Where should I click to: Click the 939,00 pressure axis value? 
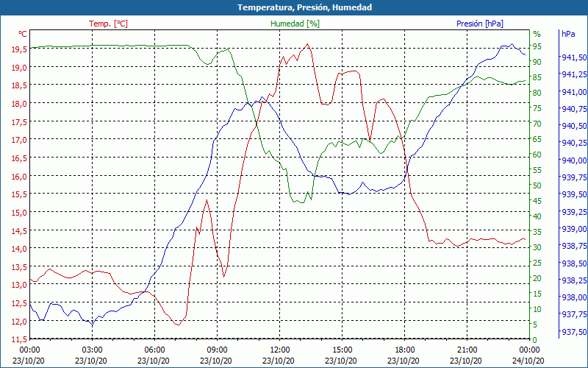pyautogui.click(x=574, y=229)
